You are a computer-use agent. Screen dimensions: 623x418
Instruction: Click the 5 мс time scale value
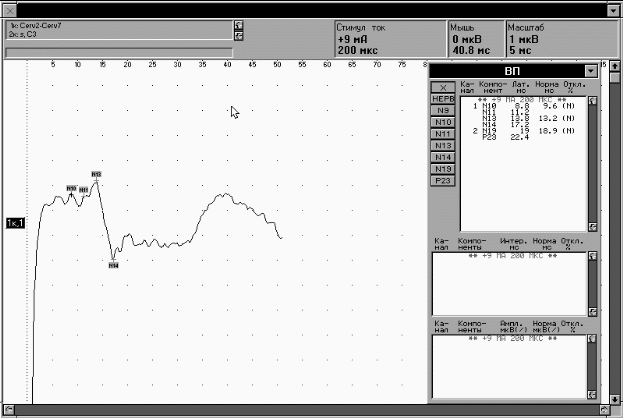520,50
